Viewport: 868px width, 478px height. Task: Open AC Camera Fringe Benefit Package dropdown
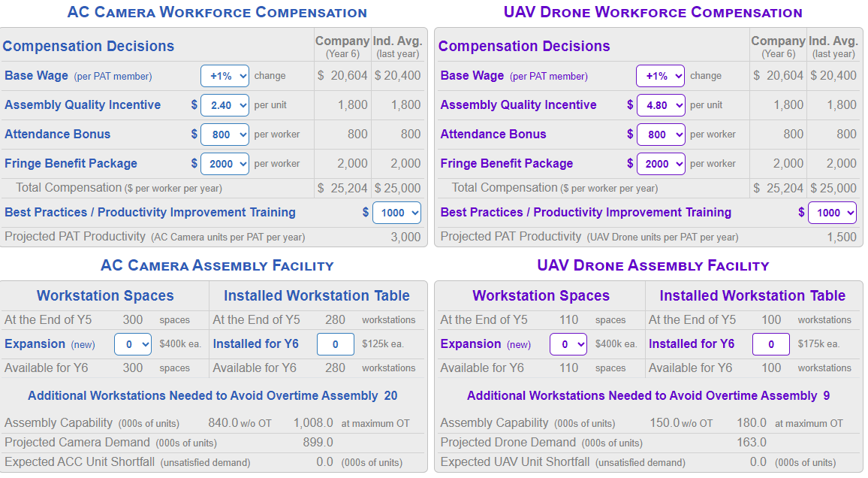point(225,164)
